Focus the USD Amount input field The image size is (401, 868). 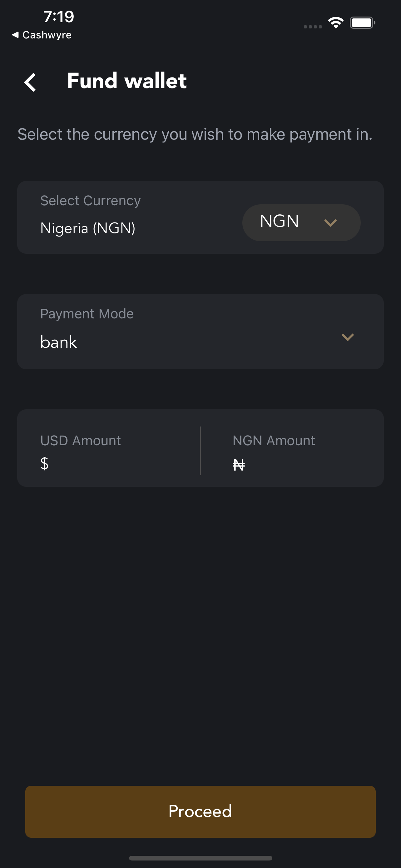(108, 448)
